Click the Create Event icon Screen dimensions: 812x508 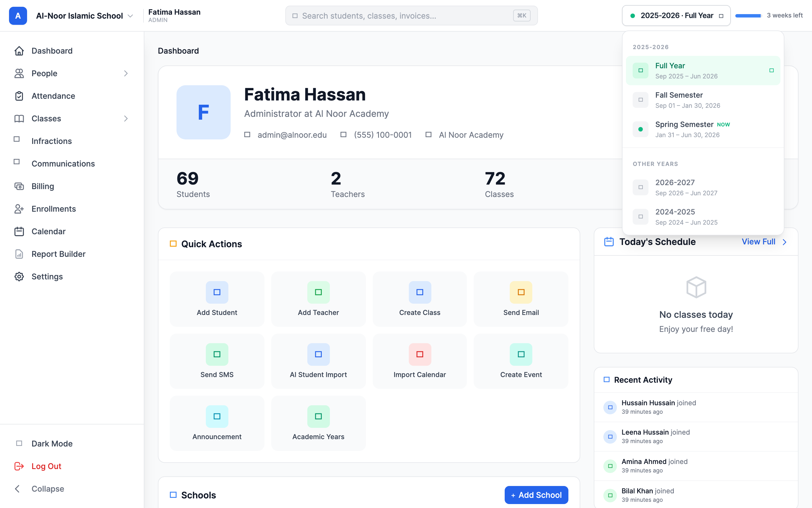tap(521, 354)
